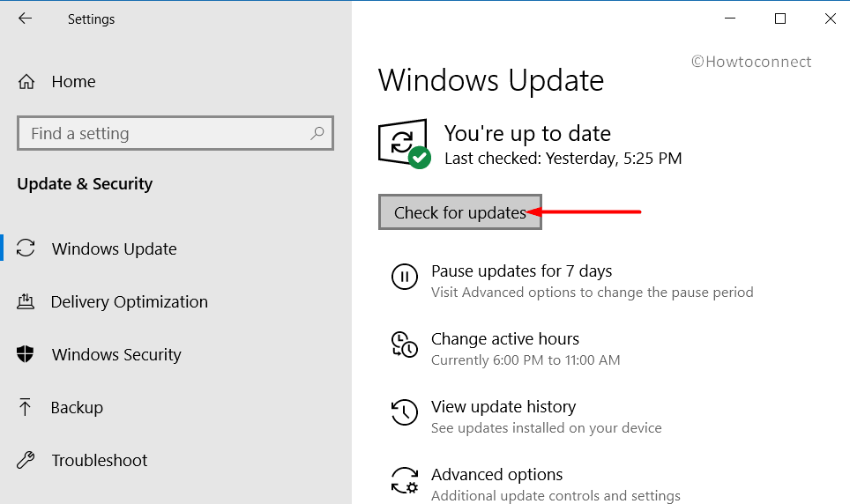Image resolution: width=850 pixels, height=504 pixels.
Task: Click 'Additional update controls and settings' text
Action: click(x=556, y=496)
